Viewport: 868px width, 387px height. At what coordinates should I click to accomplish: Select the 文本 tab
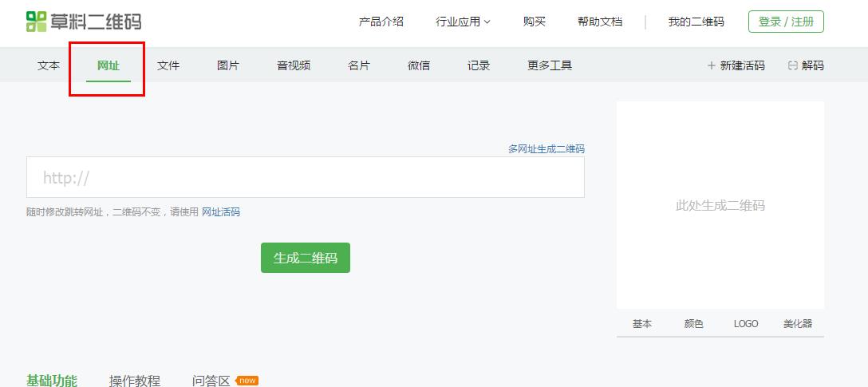point(49,65)
